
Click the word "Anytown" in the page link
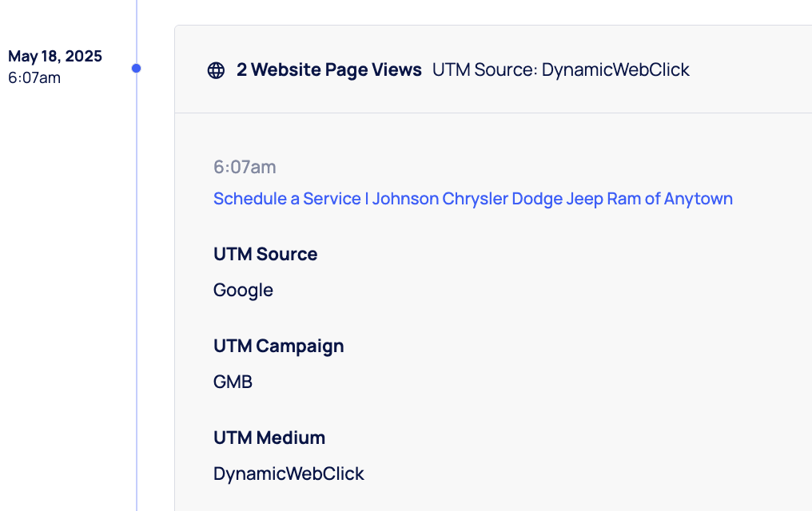700,199
